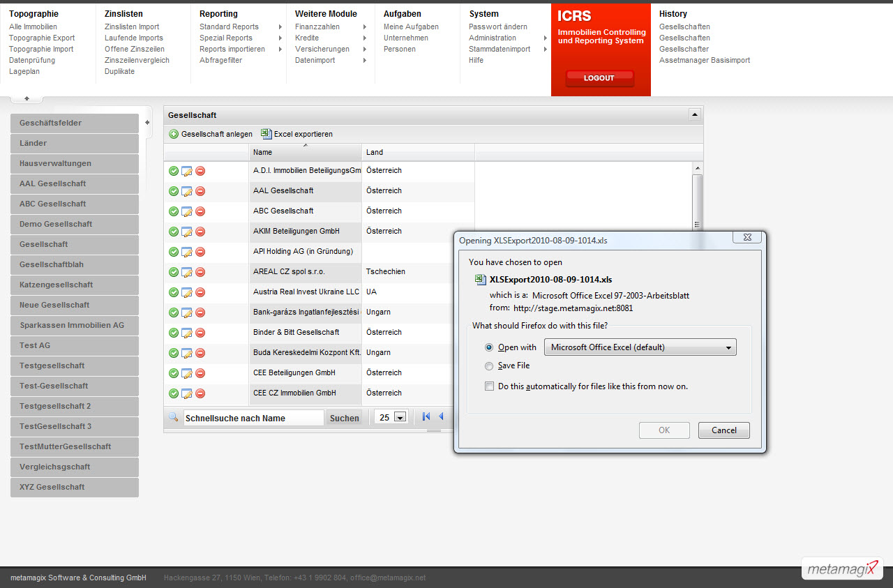The height and width of the screenshot is (588, 893).
Task: Click edit icon for API Holding AG row
Action: click(187, 252)
